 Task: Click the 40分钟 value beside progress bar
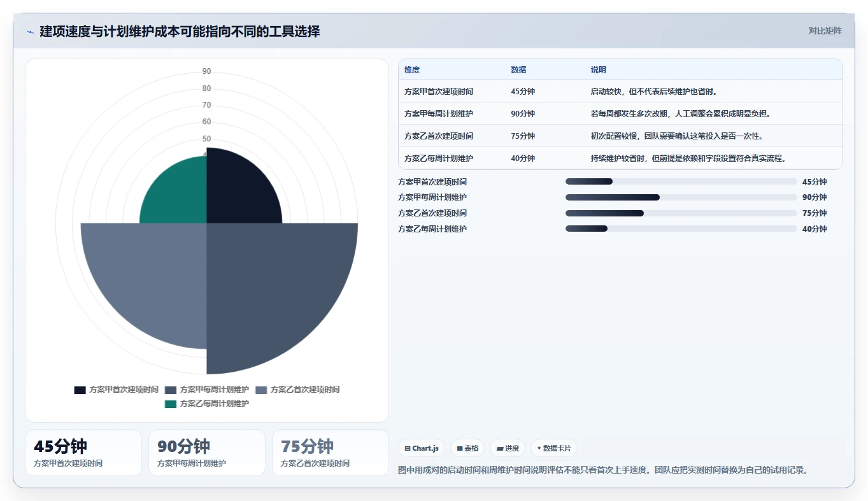tap(815, 229)
